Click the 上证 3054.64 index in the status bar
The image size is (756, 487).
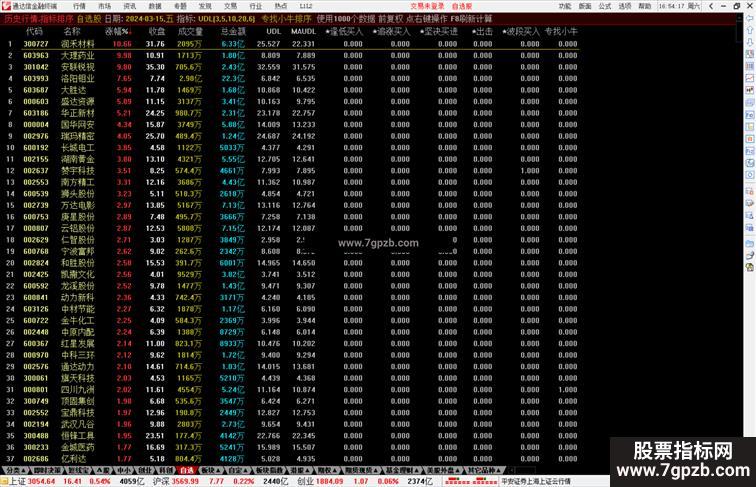pyautogui.click(x=33, y=481)
